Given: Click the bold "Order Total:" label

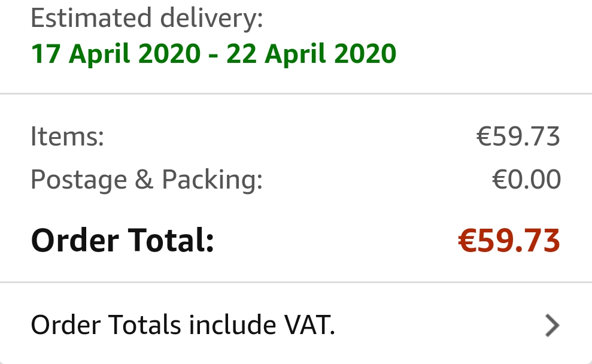Looking at the screenshot, I should click(x=122, y=241).
